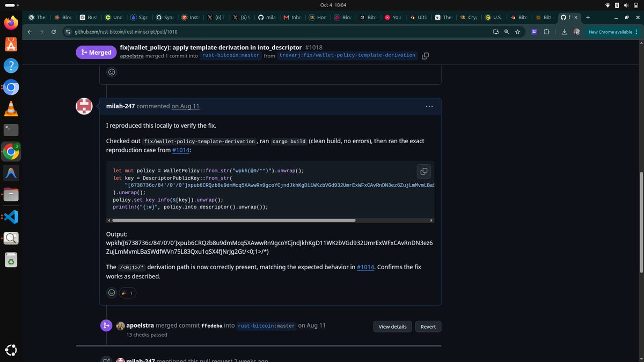644x362 pixels.
Task: Follow #1014 link in expected behavior sentence
Action: coord(365,267)
